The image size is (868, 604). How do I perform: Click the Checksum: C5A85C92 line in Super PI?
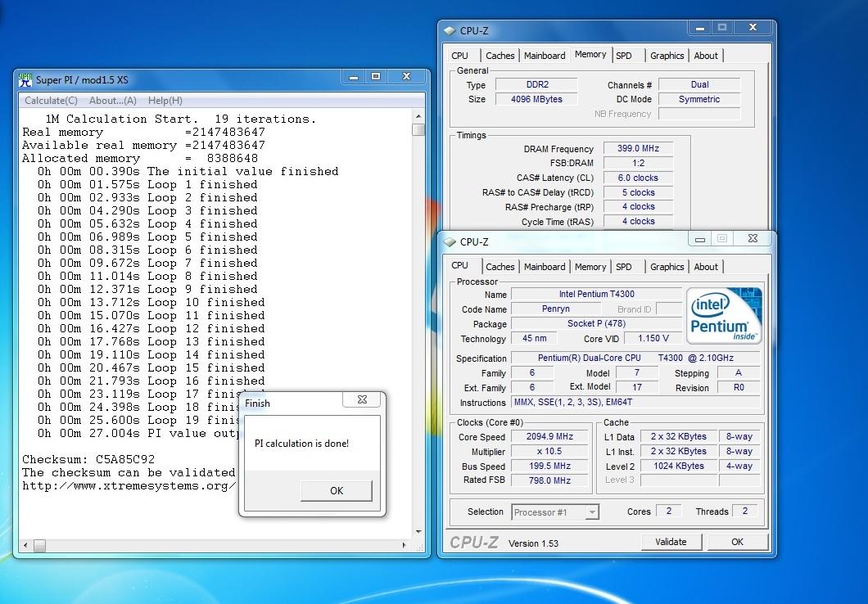[88, 460]
